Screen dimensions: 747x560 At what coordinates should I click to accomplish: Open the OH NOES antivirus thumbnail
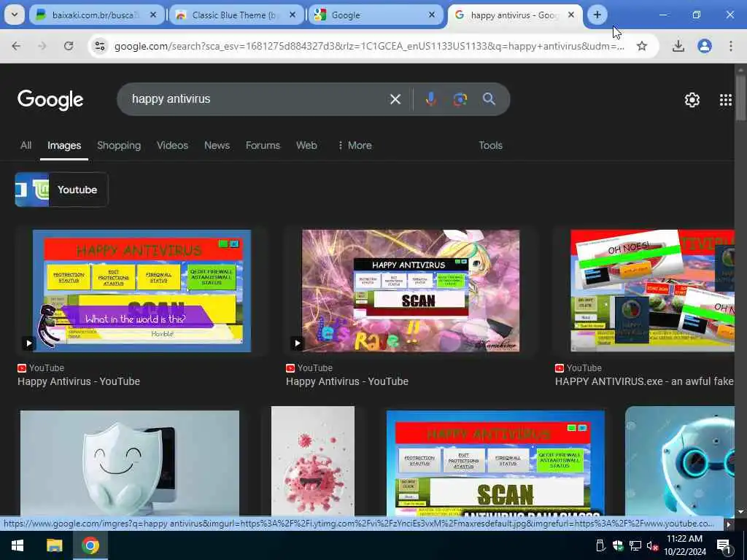point(652,291)
